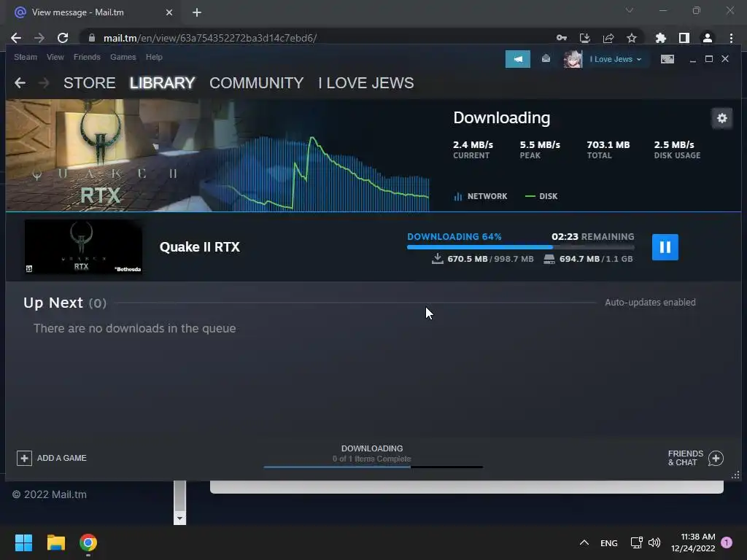Click the Steam window resize grip

pos(735,475)
